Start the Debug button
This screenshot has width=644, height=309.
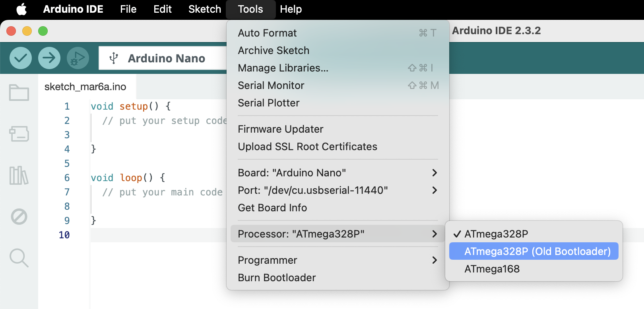tap(78, 58)
